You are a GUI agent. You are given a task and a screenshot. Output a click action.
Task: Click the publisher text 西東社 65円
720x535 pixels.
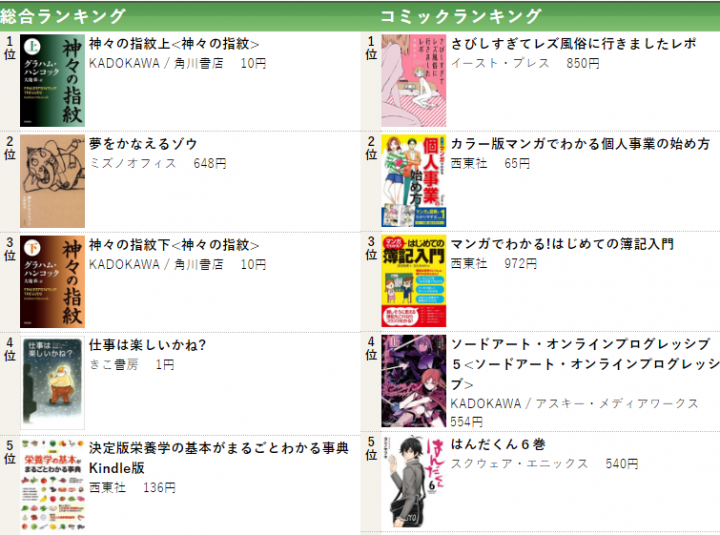click(490, 163)
